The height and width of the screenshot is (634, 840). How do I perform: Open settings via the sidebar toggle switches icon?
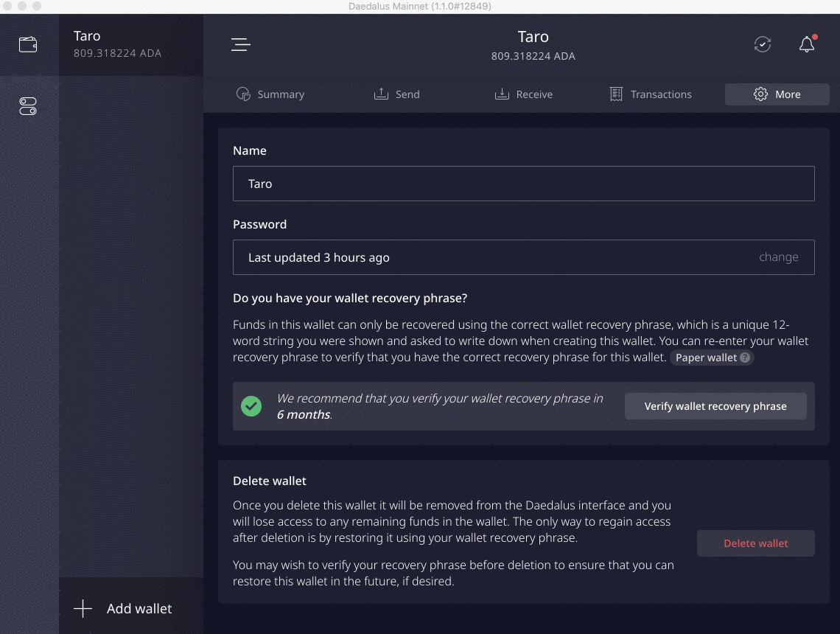[x=28, y=107]
